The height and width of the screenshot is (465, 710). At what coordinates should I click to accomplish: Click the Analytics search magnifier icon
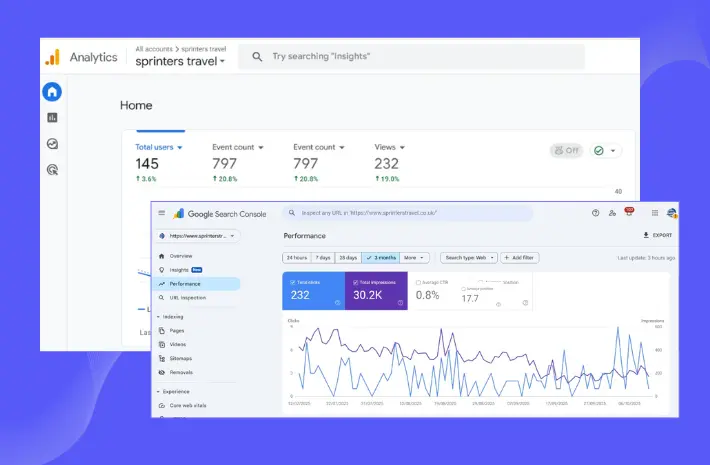[257, 57]
